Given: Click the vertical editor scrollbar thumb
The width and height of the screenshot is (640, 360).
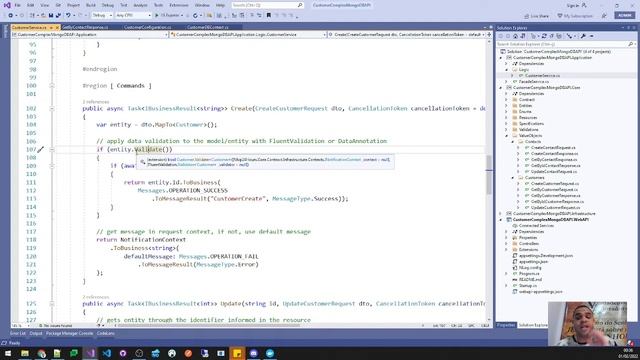Looking at the screenshot, I should point(489,176).
